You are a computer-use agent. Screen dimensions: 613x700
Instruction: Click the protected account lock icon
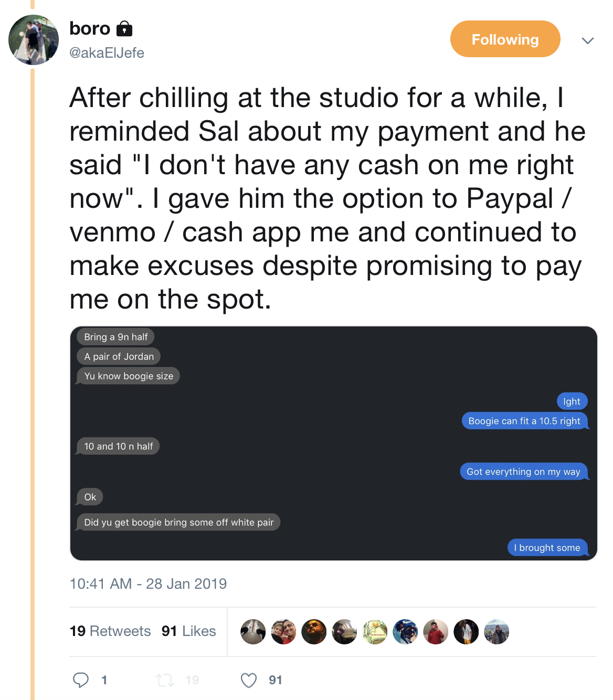(124, 28)
